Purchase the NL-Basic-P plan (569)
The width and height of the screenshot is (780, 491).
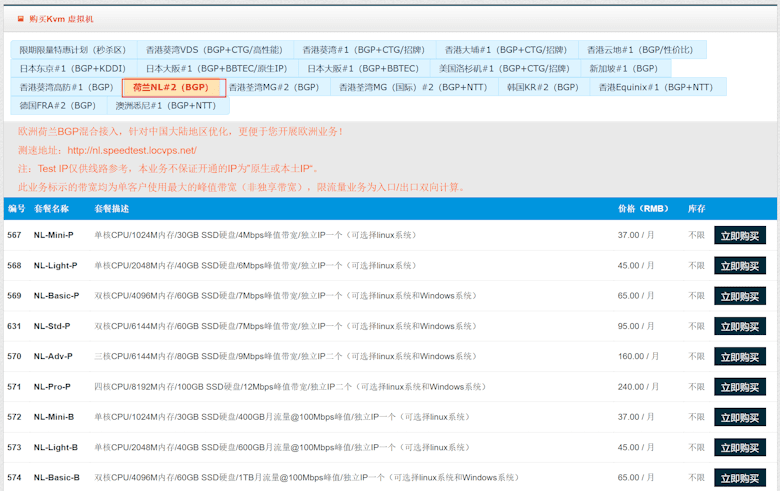point(740,296)
